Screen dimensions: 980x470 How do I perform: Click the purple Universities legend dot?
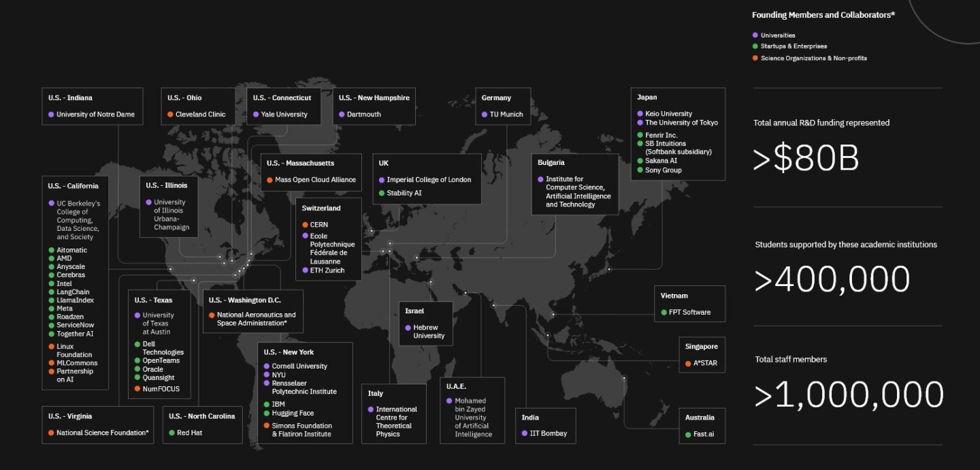point(753,35)
